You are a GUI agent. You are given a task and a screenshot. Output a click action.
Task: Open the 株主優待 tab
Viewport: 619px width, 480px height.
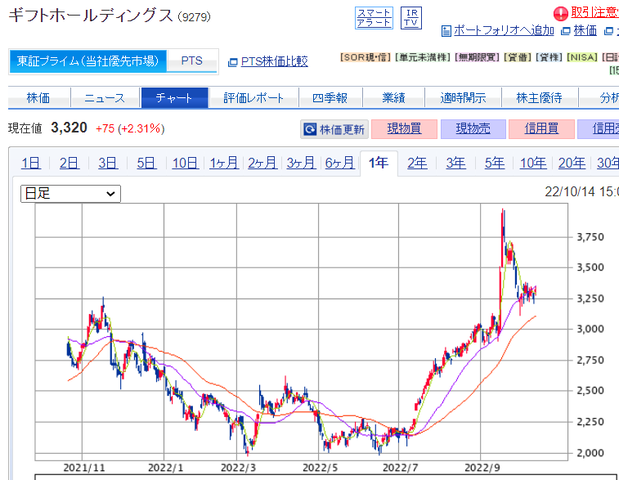[539, 98]
